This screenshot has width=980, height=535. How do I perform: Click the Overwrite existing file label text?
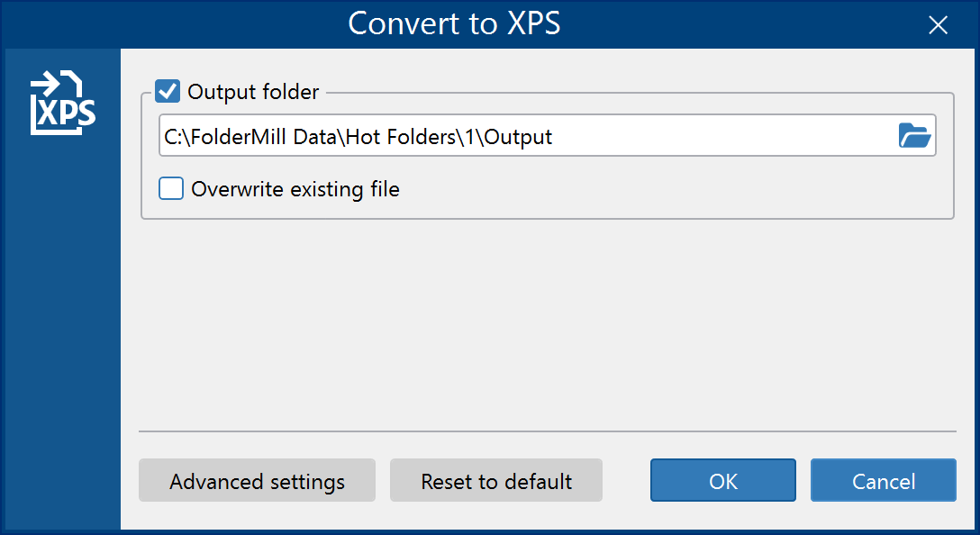(295, 189)
